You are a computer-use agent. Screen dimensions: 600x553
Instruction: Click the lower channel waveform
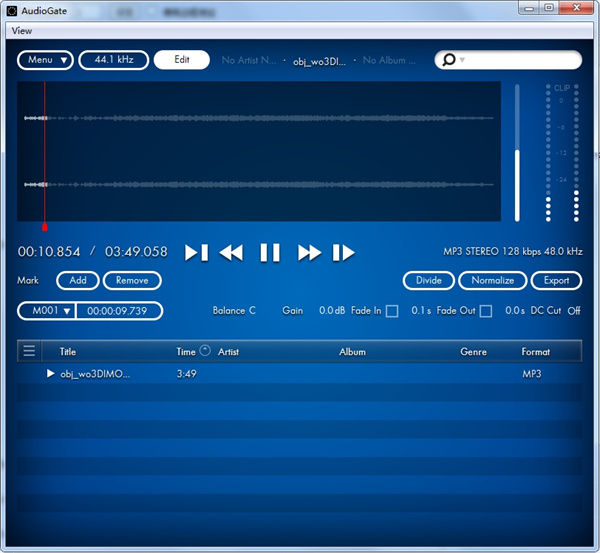(259, 184)
